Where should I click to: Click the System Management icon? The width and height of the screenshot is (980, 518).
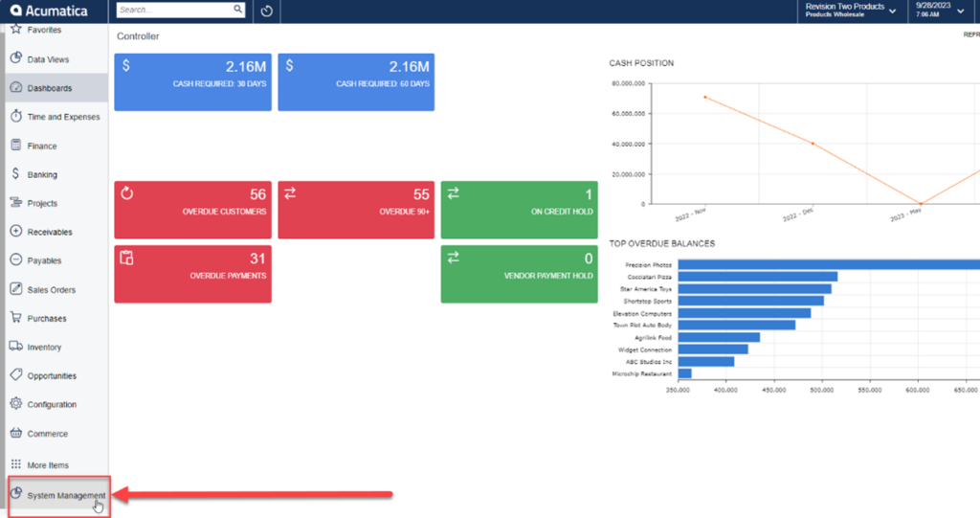coord(16,494)
